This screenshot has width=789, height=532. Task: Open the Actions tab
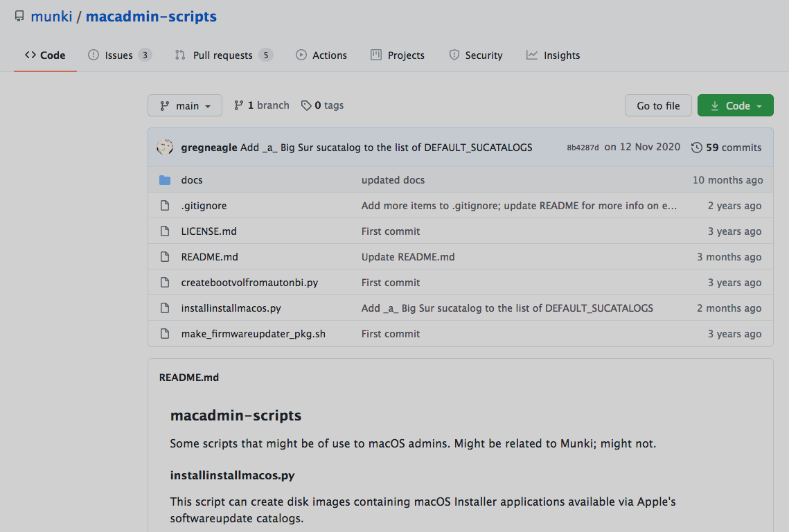[x=321, y=55]
